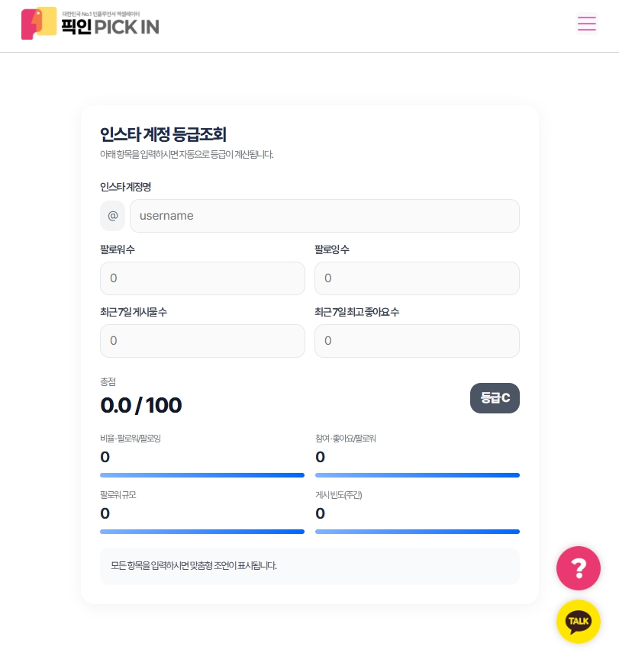Click the 팔로잉 수 input field
Image resolution: width=619 pixels, height=672 pixels.
(x=417, y=278)
